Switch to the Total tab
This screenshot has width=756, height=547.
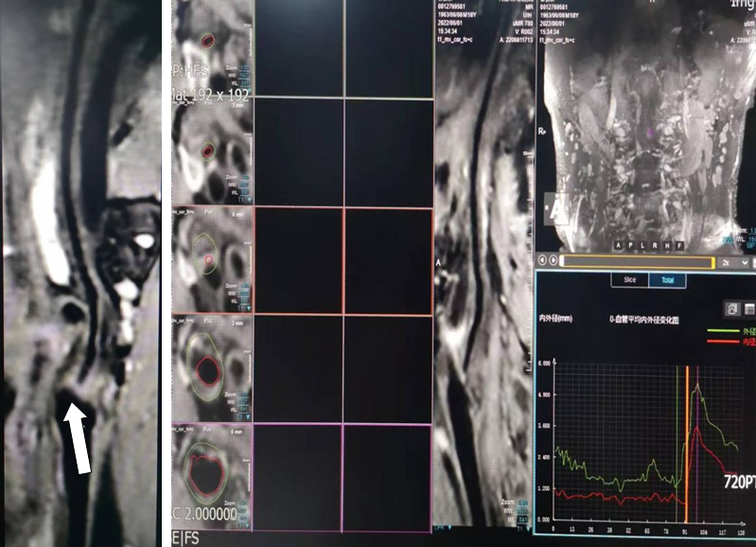[668, 281]
